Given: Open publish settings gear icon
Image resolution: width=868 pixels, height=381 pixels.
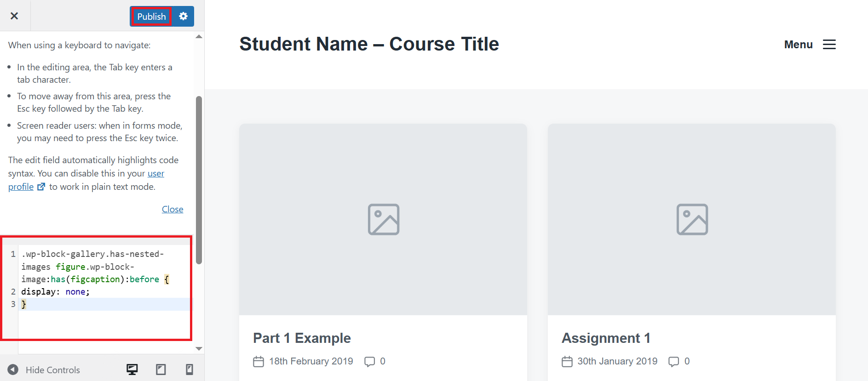Looking at the screenshot, I should [x=183, y=16].
